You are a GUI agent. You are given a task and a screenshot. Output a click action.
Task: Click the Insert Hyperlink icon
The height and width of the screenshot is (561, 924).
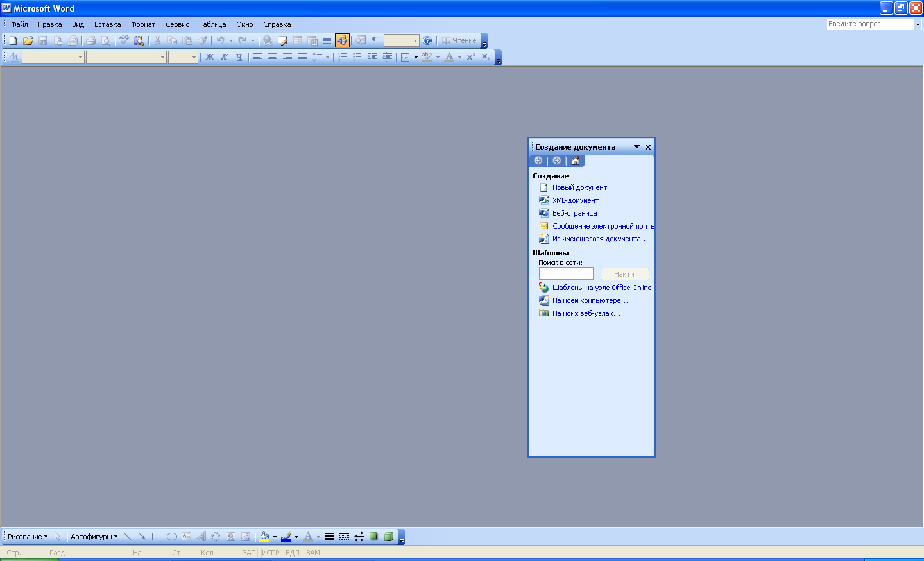pos(268,40)
